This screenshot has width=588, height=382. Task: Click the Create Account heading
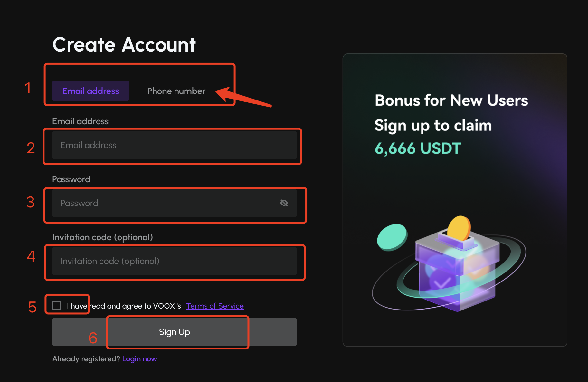pyautogui.click(x=124, y=44)
